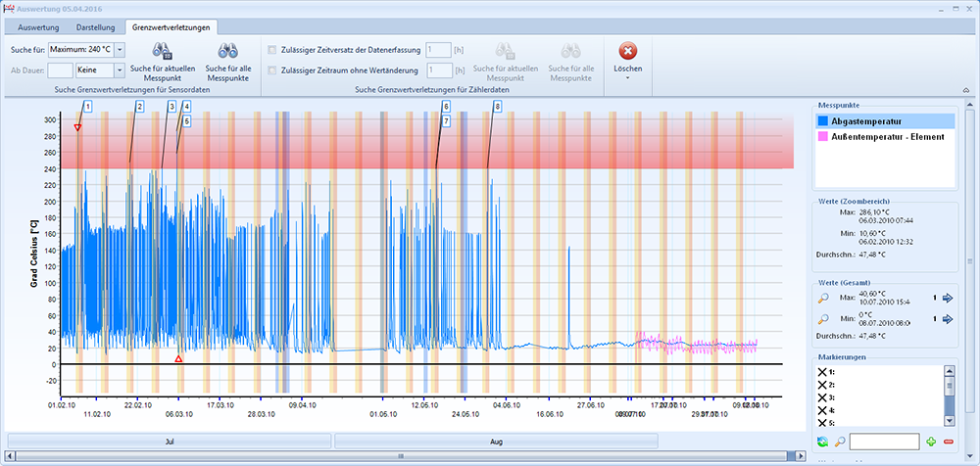Viewport: 980px width, 466px height.
Task: Open the Suche für Maximum dropdown
Action: (121, 50)
